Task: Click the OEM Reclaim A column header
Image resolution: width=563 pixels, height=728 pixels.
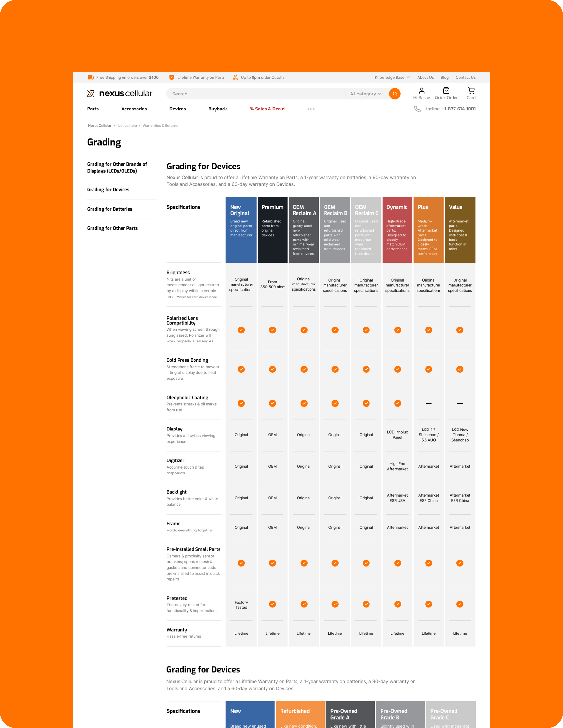Action: pos(304,230)
